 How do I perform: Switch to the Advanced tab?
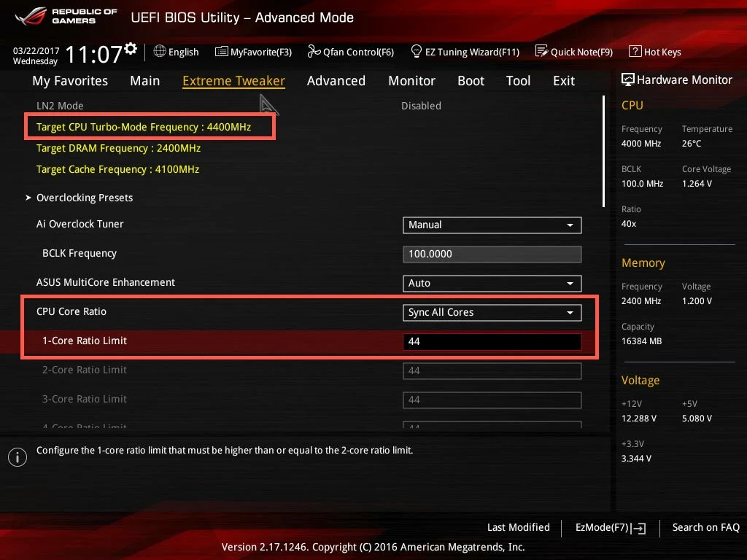(336, 81)
